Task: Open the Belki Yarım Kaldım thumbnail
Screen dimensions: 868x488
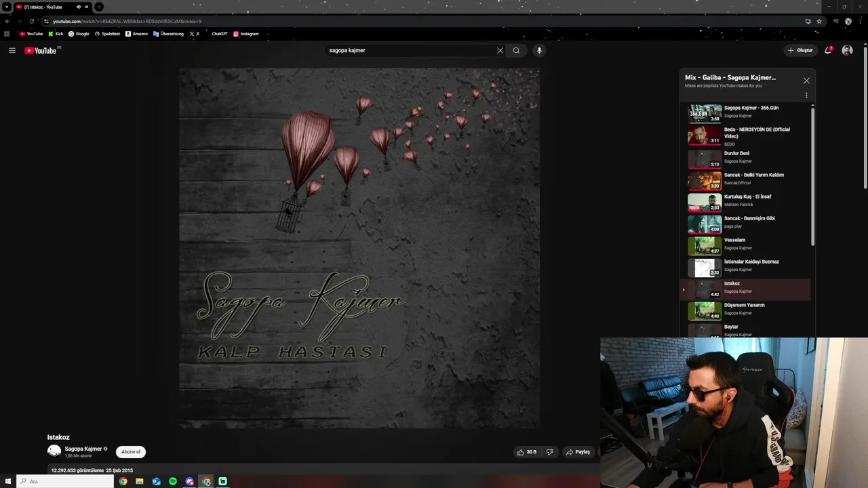Action: point(705,180)
